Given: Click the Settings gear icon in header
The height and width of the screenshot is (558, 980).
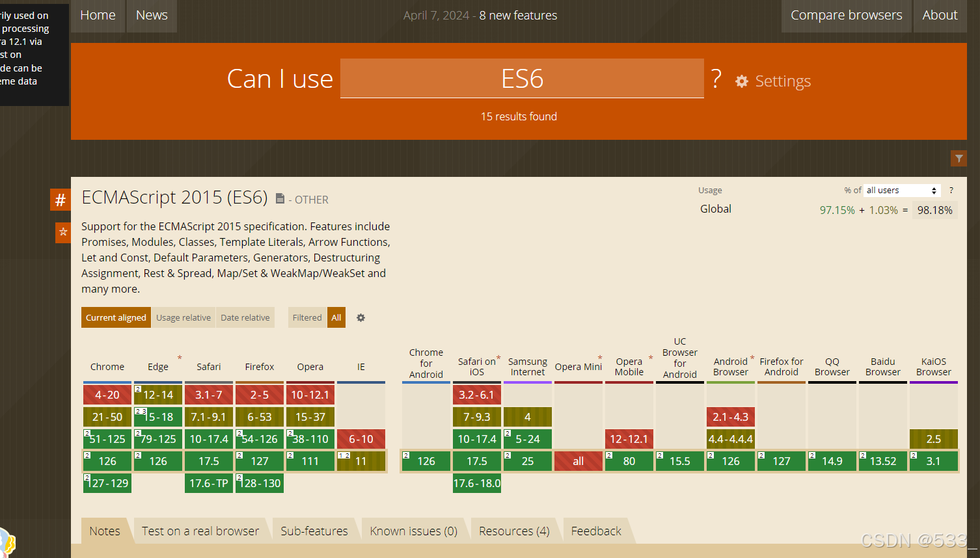Looking at the screenshot, I should click(x=742, y=81).
